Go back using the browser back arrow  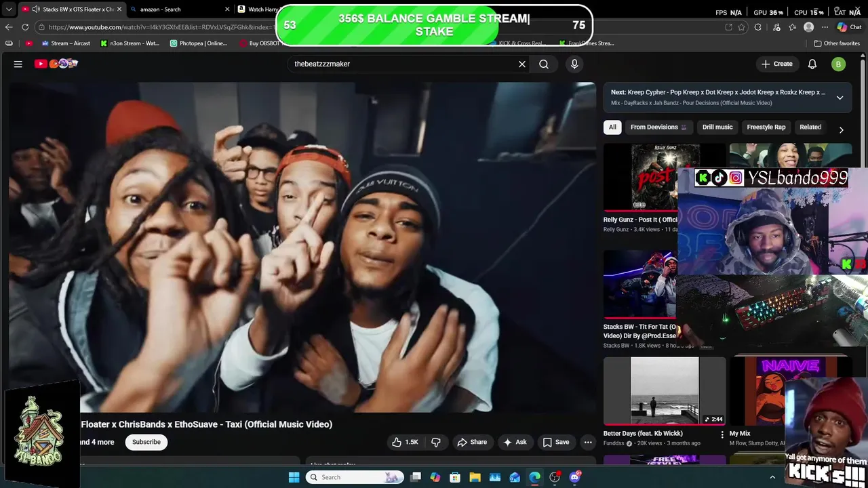[x=9, y=27]
